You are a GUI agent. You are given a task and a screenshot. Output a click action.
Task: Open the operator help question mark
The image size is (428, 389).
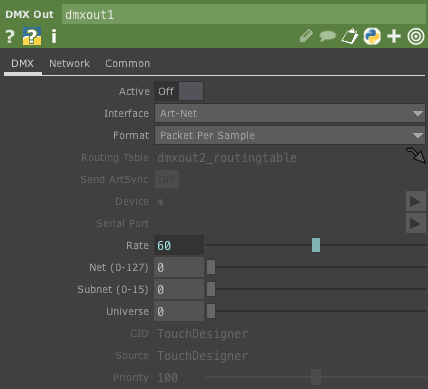click(x=10, y=36)
